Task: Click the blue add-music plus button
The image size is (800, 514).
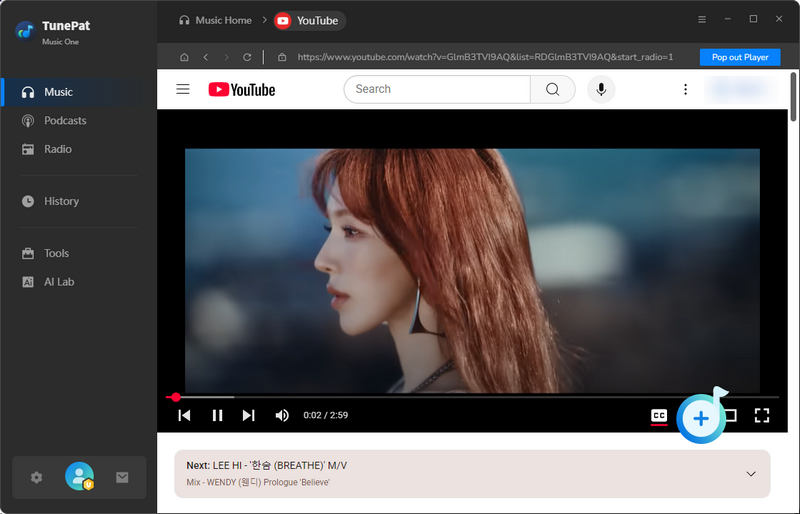Action: pyautogui.click(x=701, y=418)
